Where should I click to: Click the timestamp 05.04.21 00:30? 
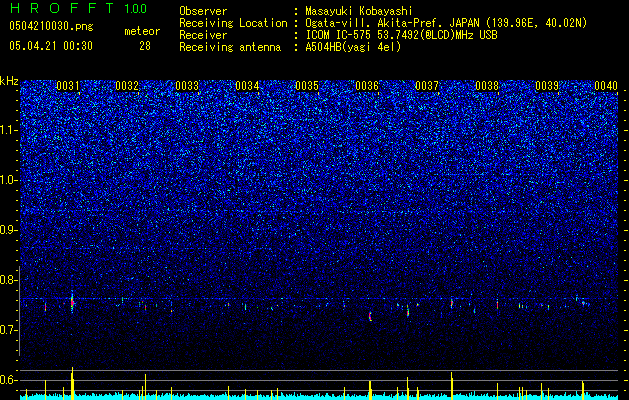tap(51, 46)
